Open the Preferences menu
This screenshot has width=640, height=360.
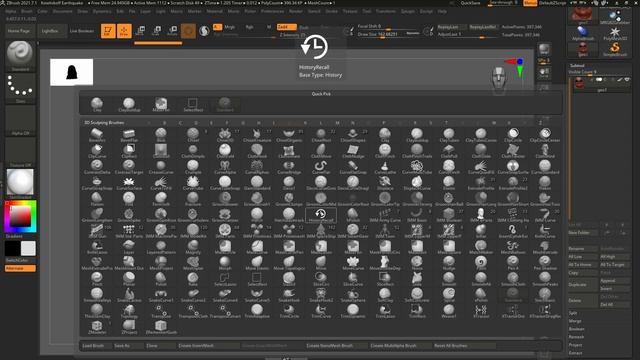(x=272, y=11)
